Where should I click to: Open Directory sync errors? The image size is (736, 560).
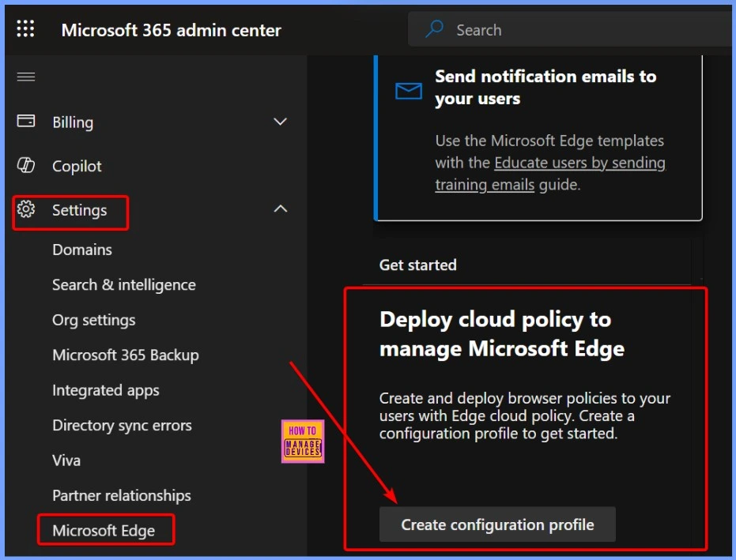(122, 426)
